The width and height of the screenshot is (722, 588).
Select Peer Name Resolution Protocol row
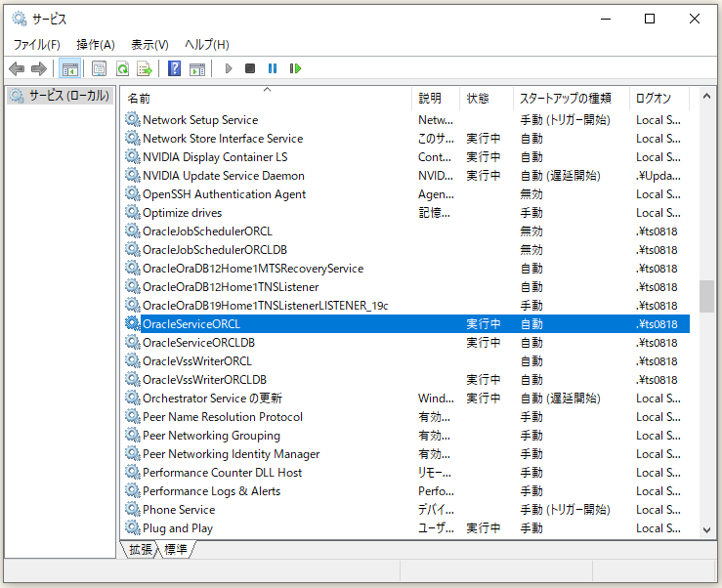[406, 417]
